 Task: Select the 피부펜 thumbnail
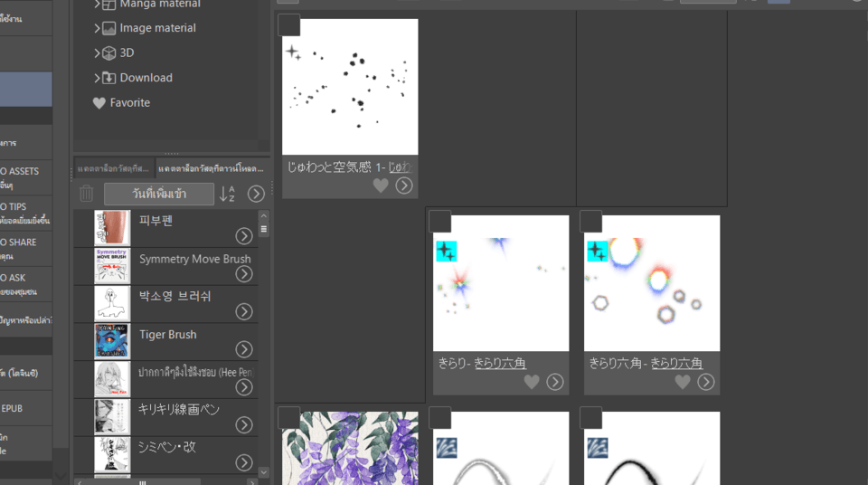[x=112, y=228]
